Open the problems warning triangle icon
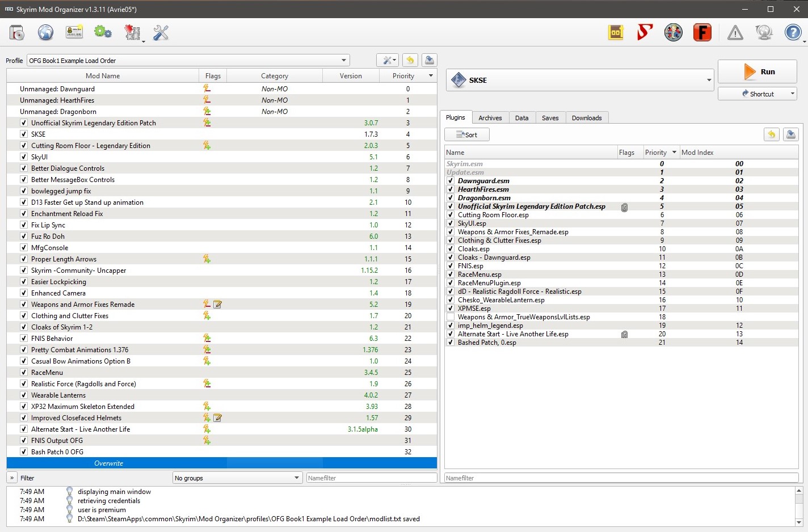This screenshot has height=532, width=808. [735, 33]
